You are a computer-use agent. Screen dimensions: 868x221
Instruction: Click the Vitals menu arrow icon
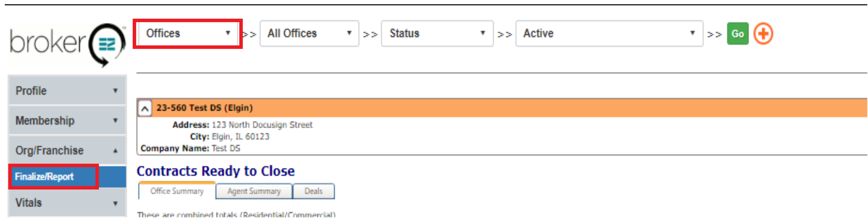[115, 203]
